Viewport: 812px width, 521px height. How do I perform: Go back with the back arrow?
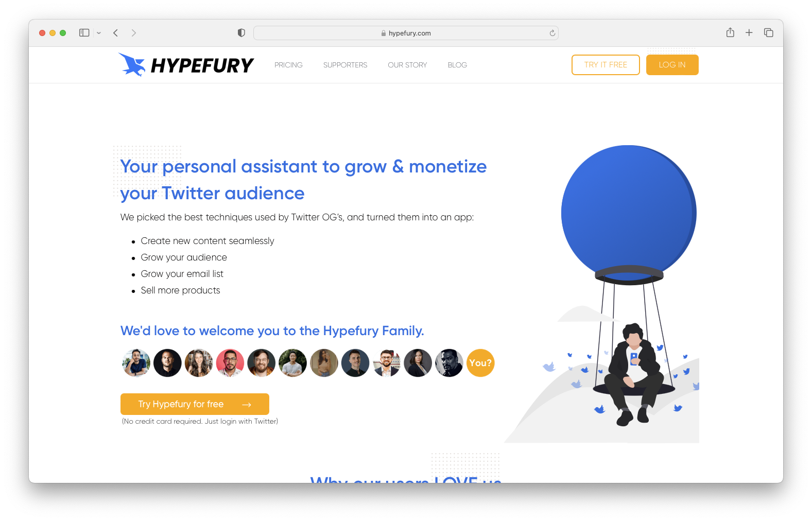[x=116, y=33]
